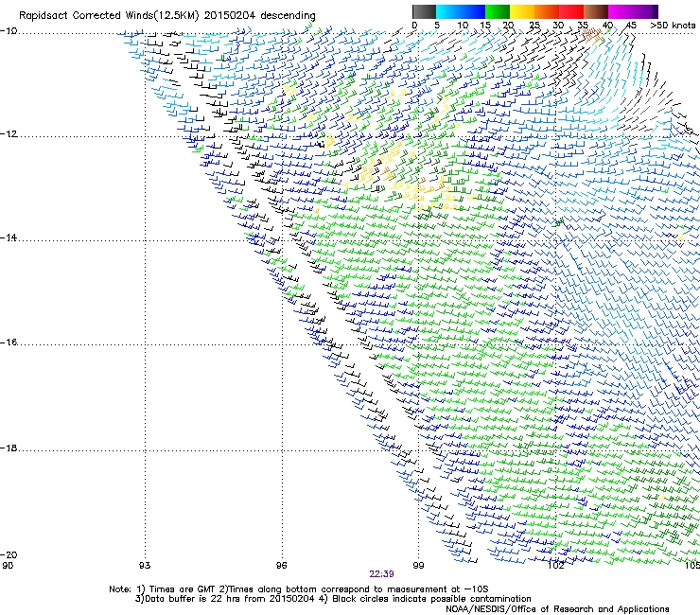700x615 pixels.
Task: Click the '99' longitude axis label
Action: (418, 566)
